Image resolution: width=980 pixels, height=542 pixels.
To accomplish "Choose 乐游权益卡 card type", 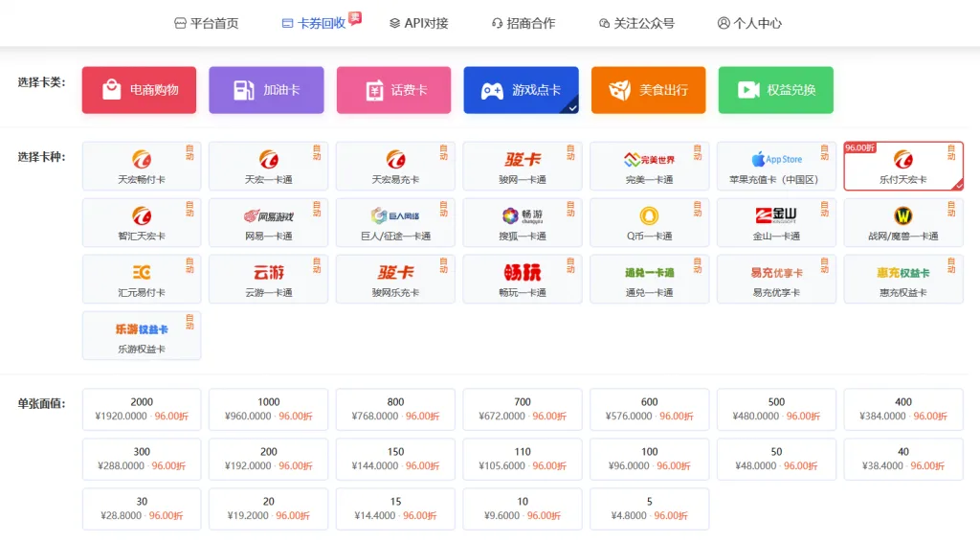I will click(142, 336).
